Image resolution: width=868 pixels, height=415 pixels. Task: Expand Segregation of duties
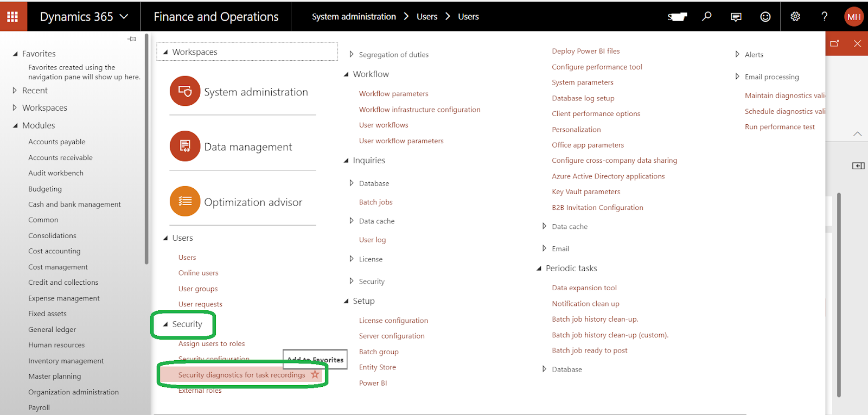coord(352,54)
